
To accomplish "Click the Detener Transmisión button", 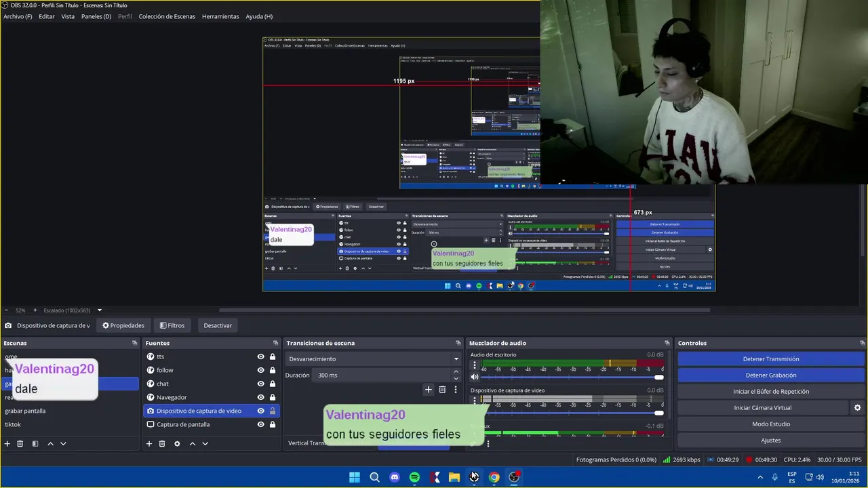I will pyautogui.click(x=771, y=359).
